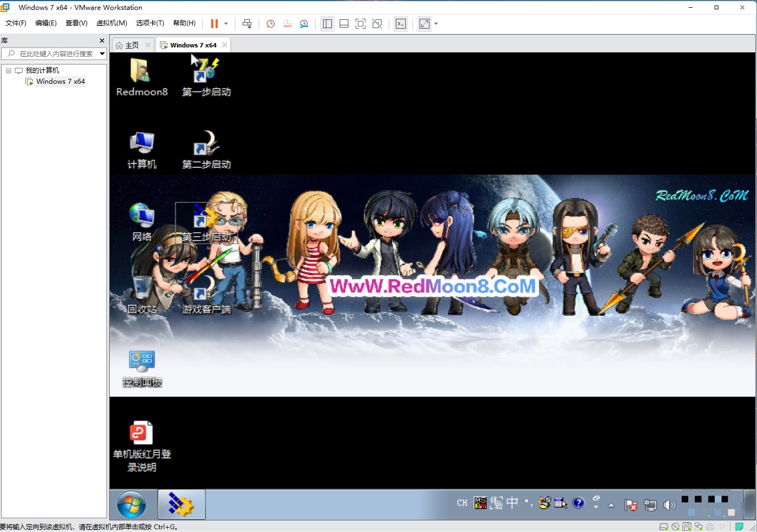The height and width of the screenshot is (532, 757).
Task: Toggle Unity mode icon
Action: 377,24
